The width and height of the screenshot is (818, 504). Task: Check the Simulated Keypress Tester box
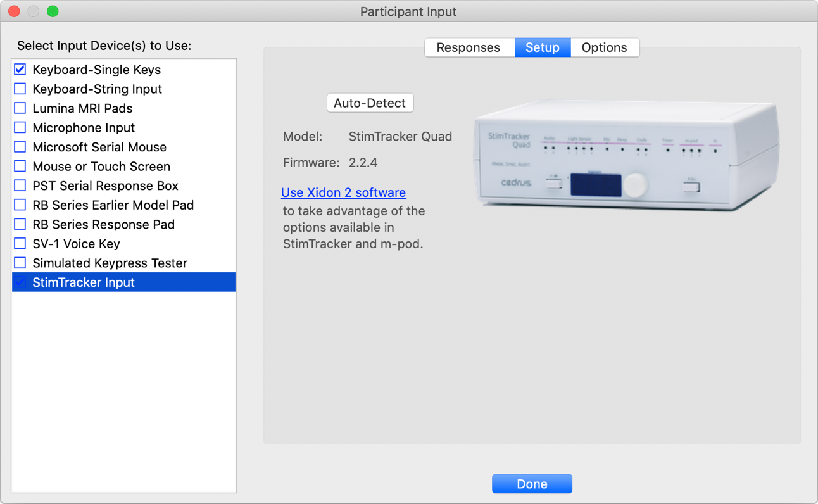20,263
